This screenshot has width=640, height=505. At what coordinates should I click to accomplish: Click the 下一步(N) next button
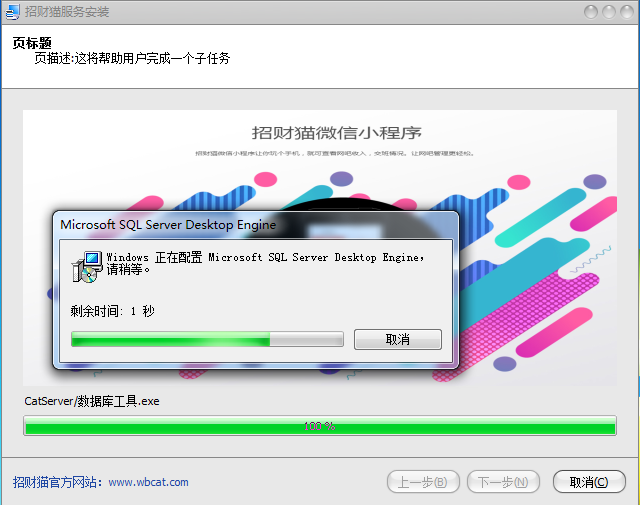[503, 482]
